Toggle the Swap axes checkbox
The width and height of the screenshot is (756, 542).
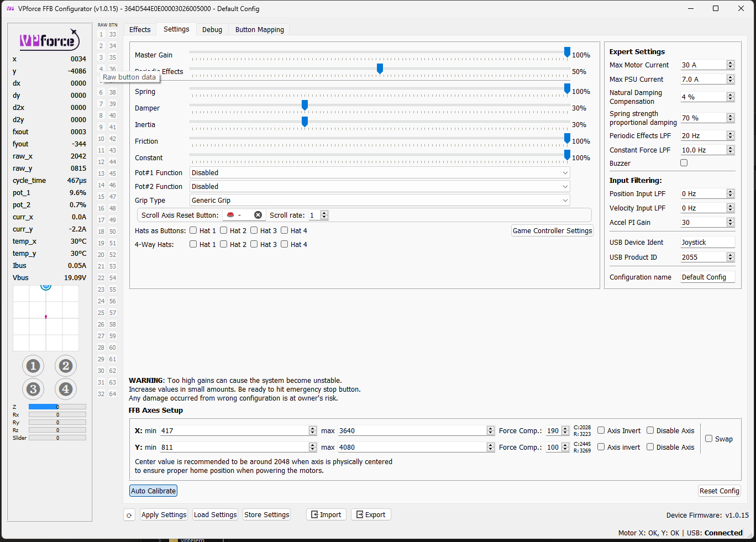point(709,439)
